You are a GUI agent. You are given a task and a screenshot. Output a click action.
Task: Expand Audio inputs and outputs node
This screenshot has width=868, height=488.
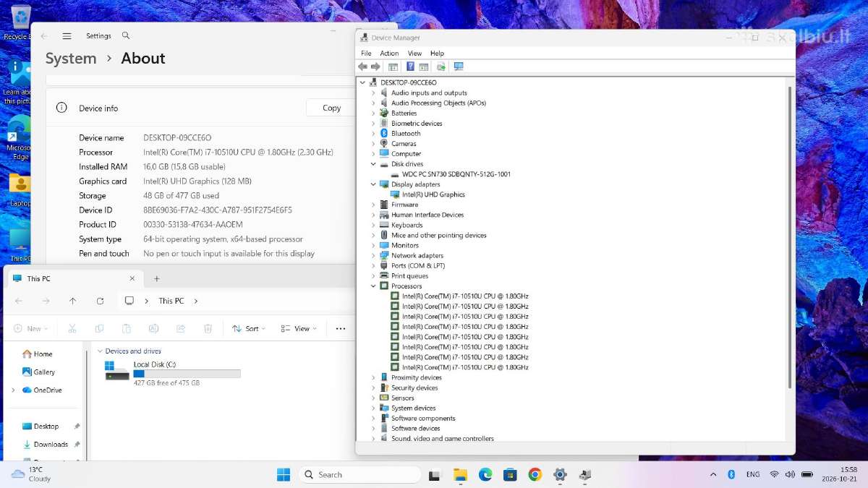pos(373,93)
